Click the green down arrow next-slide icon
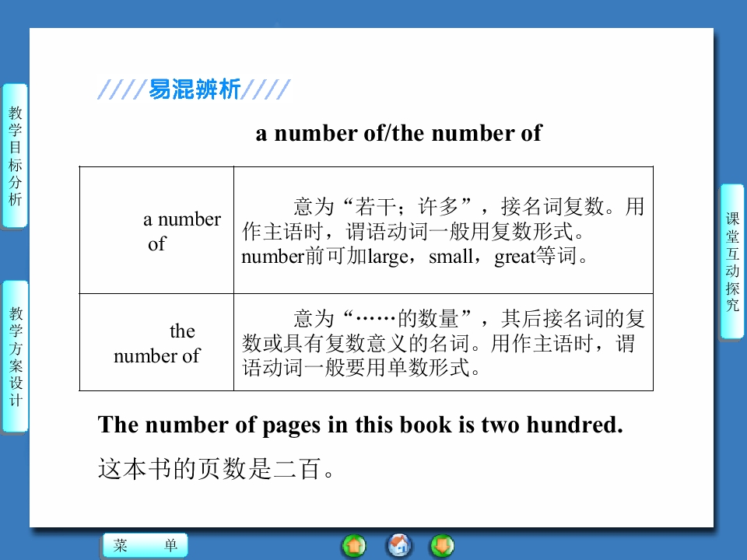This screenshot has height=560, width=747. coord(443,546)
